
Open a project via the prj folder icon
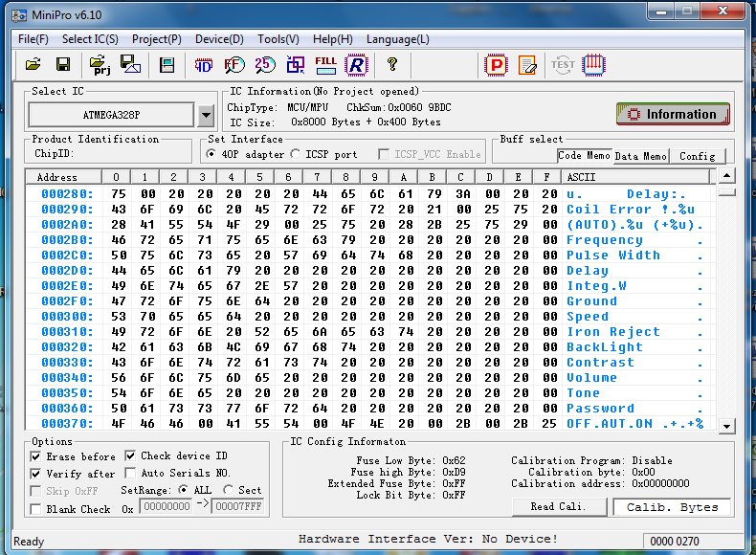pyautogui.click(x=100, y=65)
